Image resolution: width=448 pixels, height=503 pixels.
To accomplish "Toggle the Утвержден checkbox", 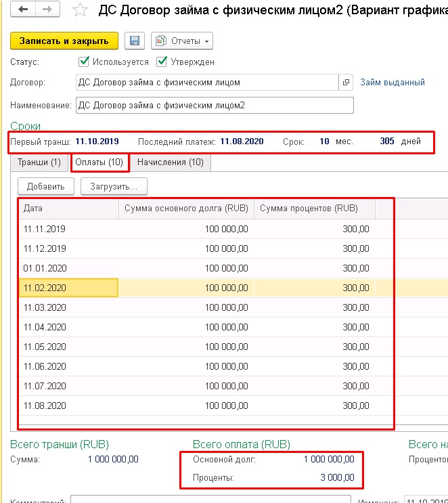I will point(162,62).
